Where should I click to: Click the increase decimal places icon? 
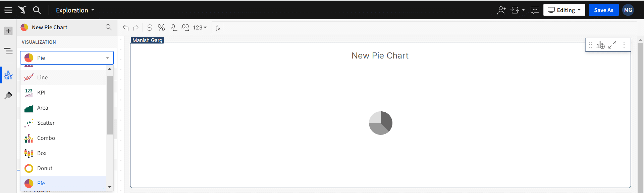click(185, 28)
